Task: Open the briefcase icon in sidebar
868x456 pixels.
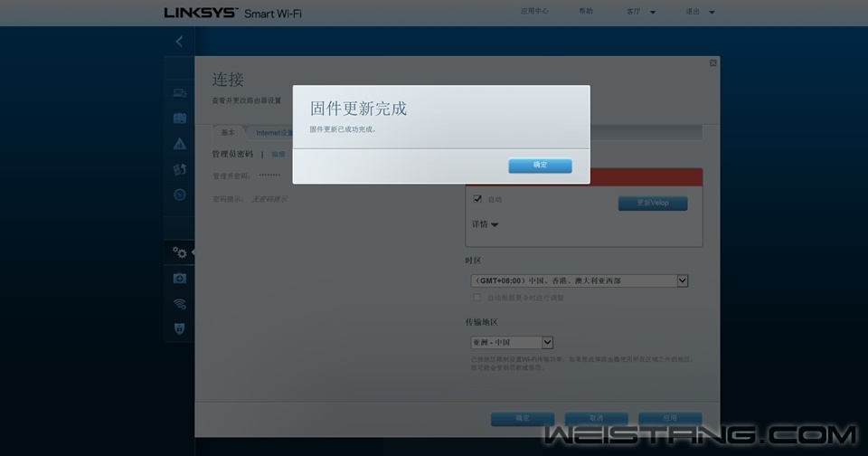Action: point(179,118)
